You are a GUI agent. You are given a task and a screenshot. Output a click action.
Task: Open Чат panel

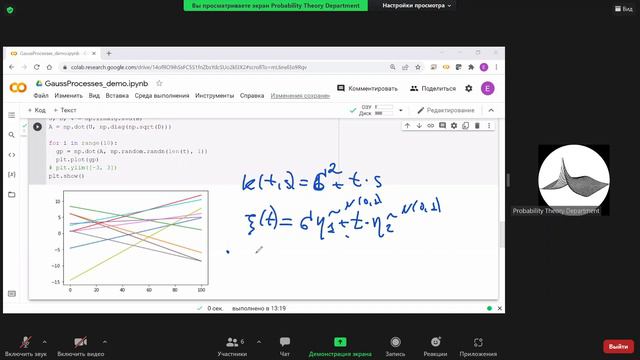click(285, 347)
